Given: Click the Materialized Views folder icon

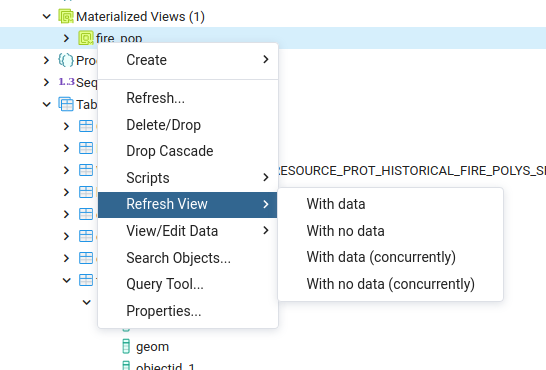Looking at the screenshot, I should coord(66,16).
